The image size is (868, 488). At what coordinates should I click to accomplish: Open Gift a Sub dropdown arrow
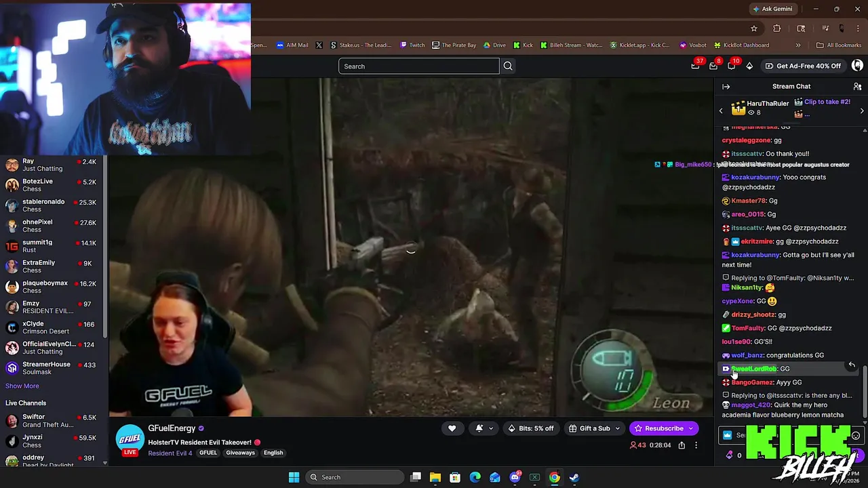[617, 428]
